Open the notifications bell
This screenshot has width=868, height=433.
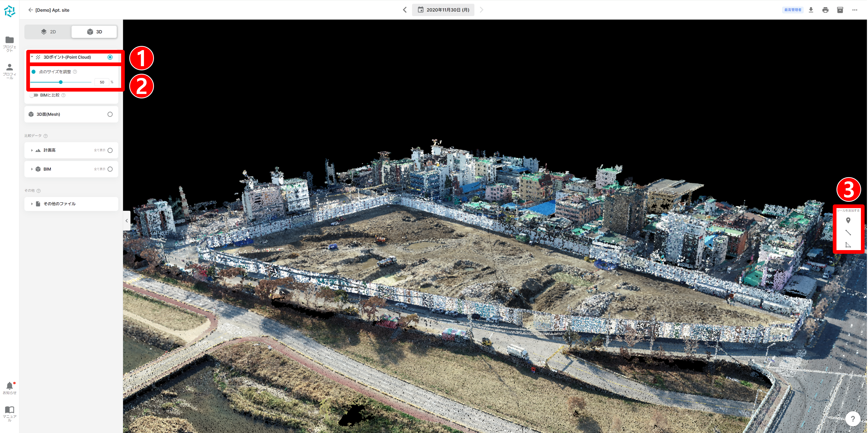pyautogui.click(x=9, y=386)
